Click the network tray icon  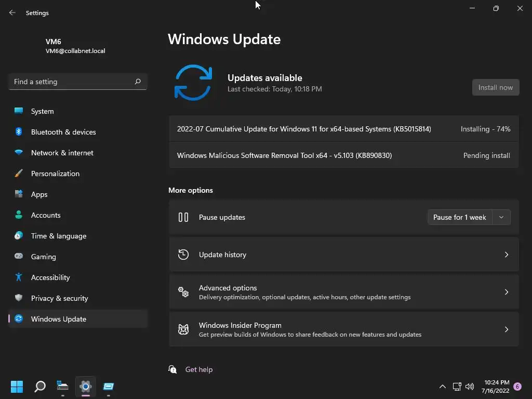point(457,387)
